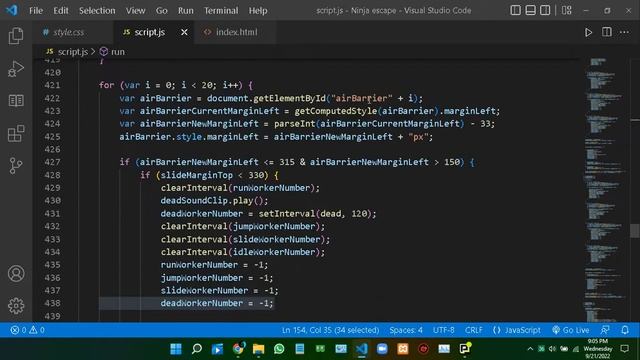Click the minimap code overview

point(605,190)
